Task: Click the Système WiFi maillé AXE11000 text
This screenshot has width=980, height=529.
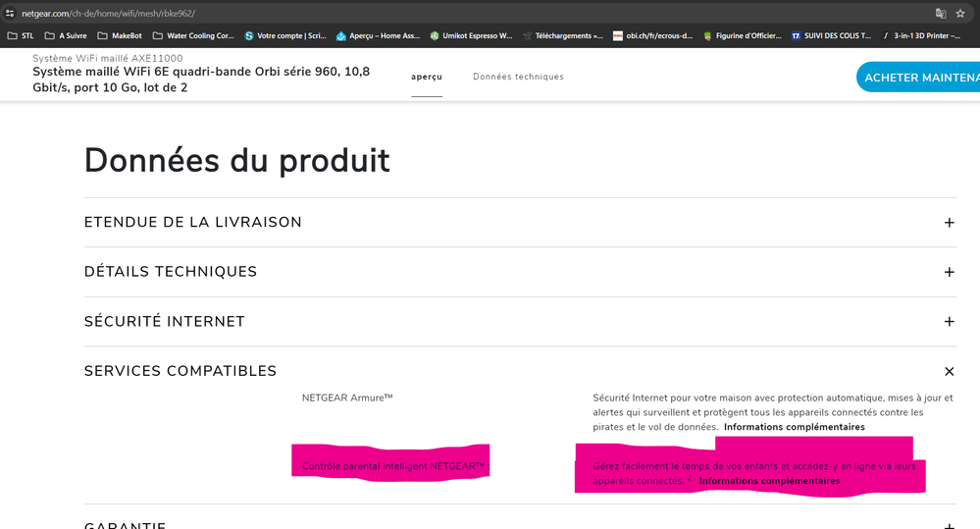Action: click(x=108, y=58)
